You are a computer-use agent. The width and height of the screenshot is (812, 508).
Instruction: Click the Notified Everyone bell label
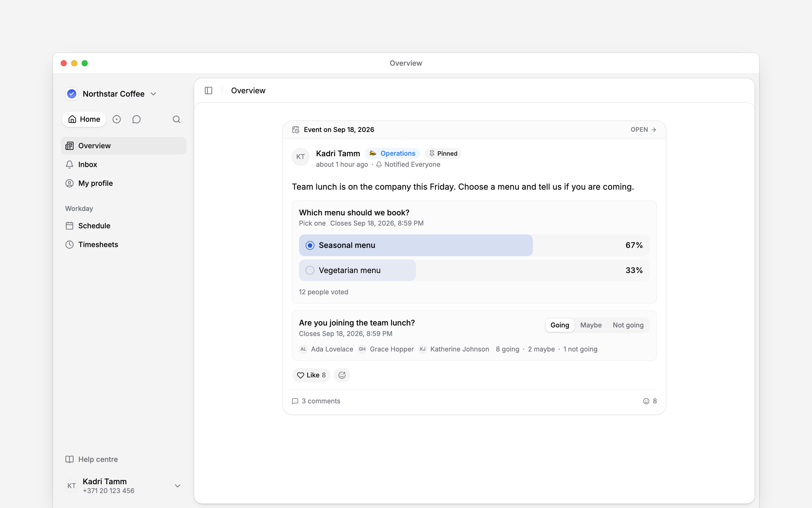pos(408,164)
